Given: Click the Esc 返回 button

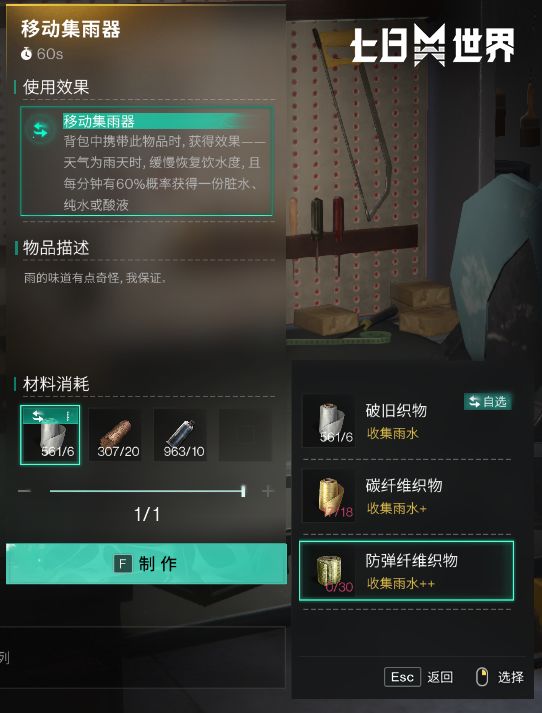Looking at the screenshot, I should (418, 677).
